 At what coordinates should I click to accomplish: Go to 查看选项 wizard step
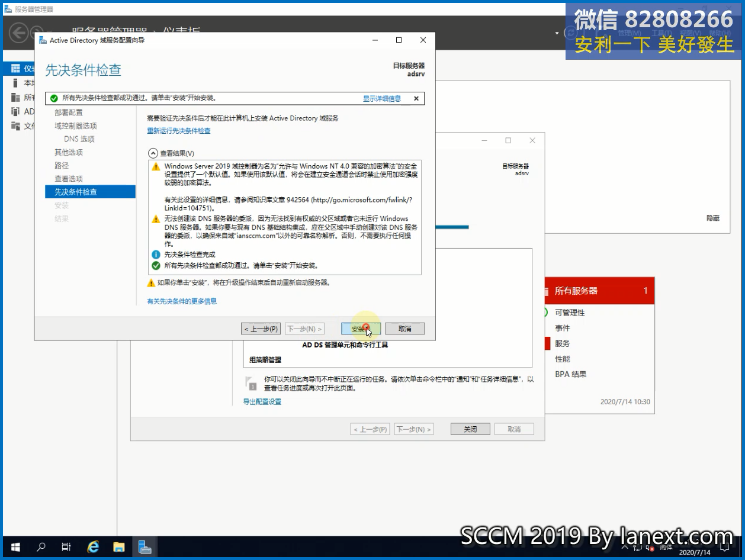point(69,179)
